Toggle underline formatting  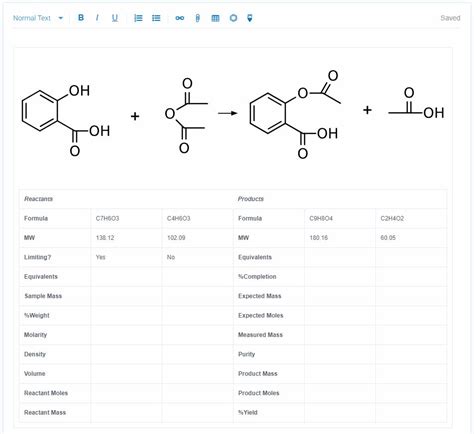click(115, 18)
